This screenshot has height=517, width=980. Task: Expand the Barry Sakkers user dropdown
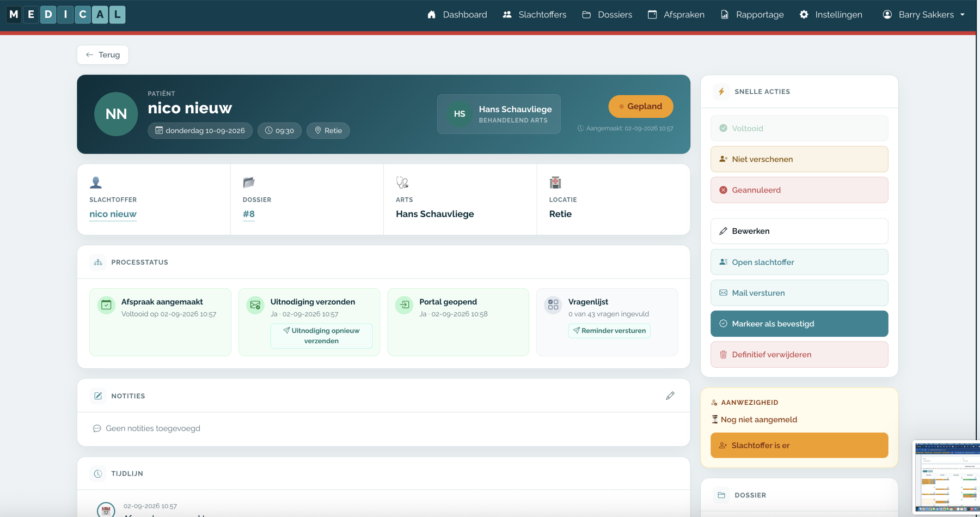click(x=924, y=15)
